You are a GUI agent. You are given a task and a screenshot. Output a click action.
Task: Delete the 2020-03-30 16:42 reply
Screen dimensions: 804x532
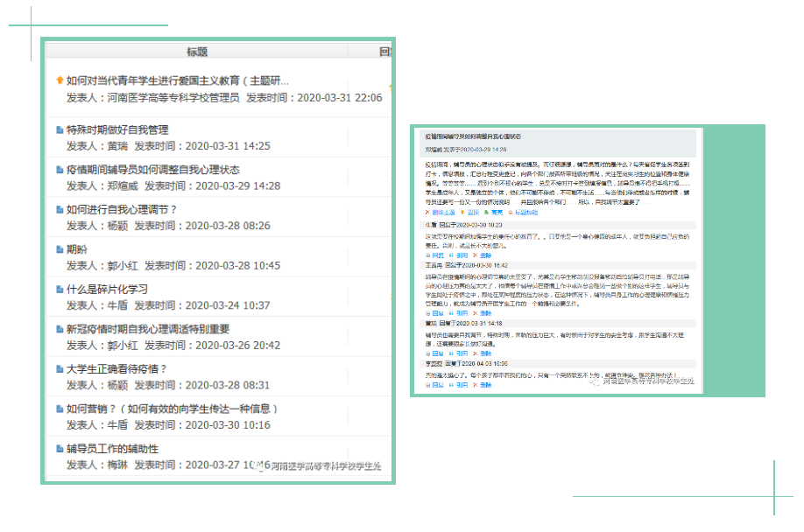[487, 312]
